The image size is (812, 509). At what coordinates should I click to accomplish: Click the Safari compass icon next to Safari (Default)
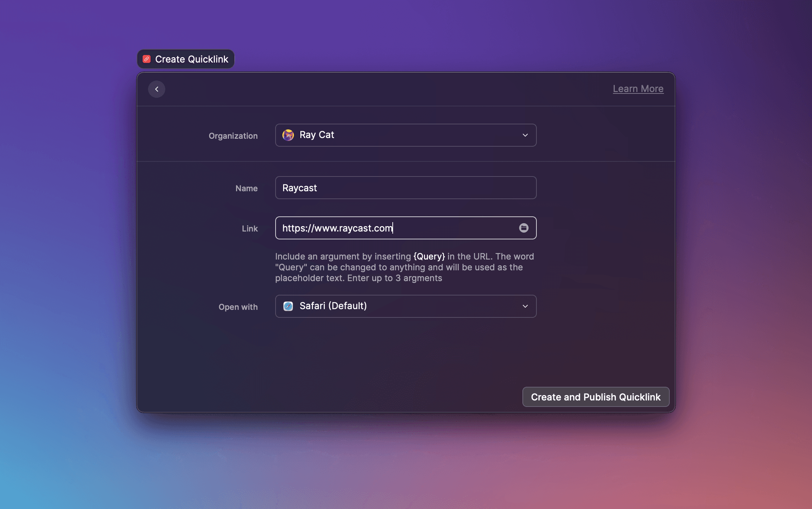[x=288, y=306]
